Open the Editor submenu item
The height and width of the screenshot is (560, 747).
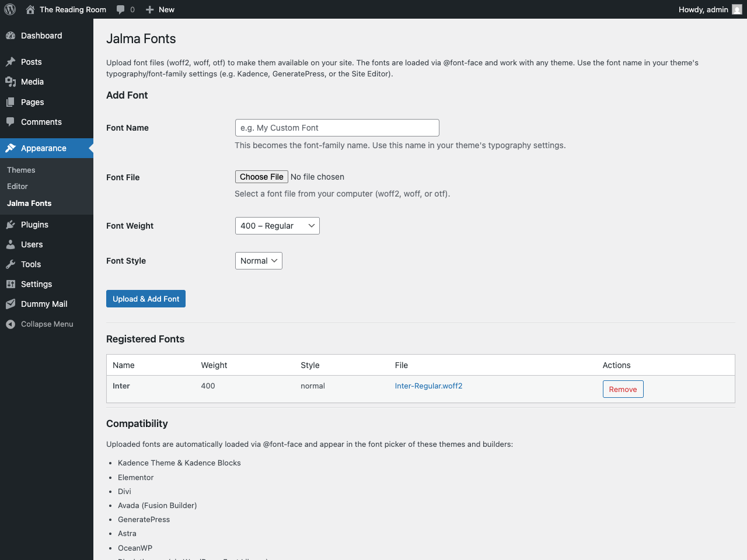coord(18,186)
